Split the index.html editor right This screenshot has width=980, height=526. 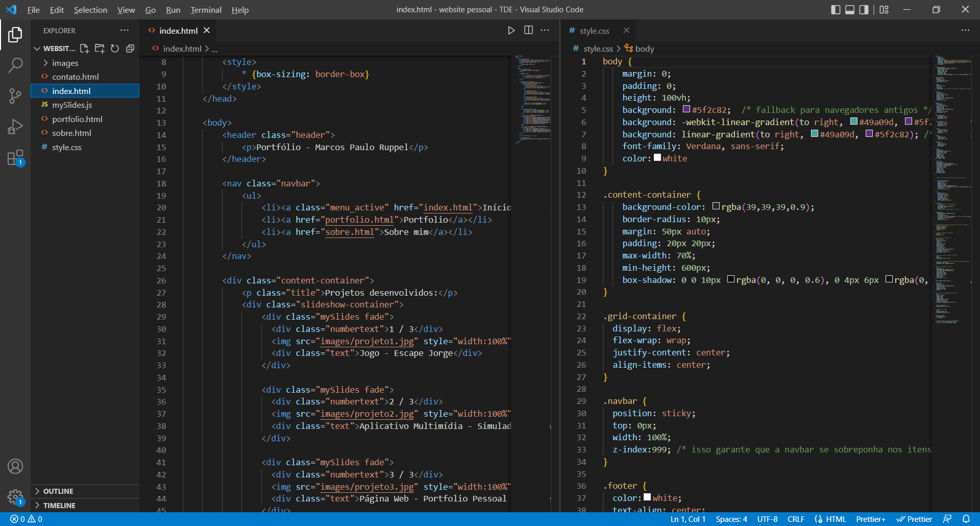528,31
